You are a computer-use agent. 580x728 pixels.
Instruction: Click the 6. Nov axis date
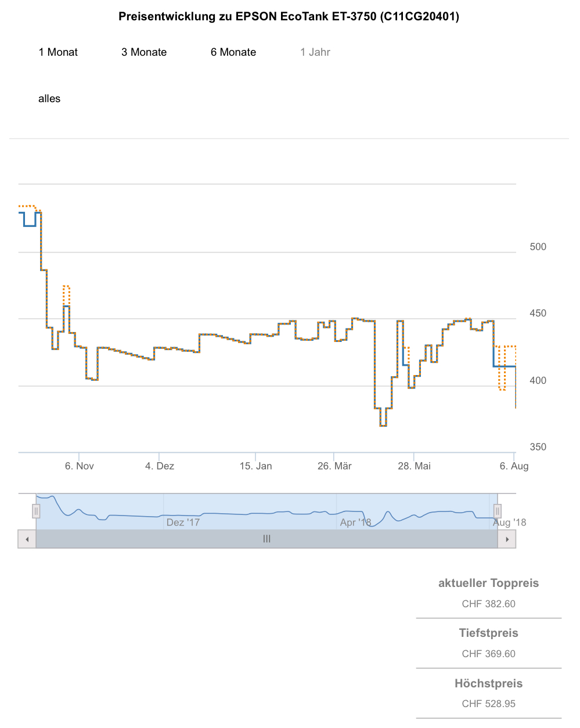80,466
